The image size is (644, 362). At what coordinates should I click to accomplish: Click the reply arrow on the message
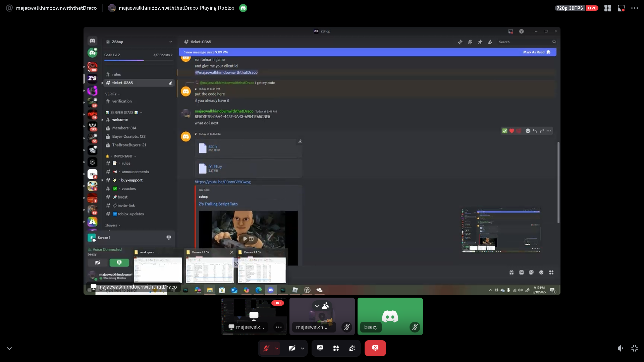(535, 131)
